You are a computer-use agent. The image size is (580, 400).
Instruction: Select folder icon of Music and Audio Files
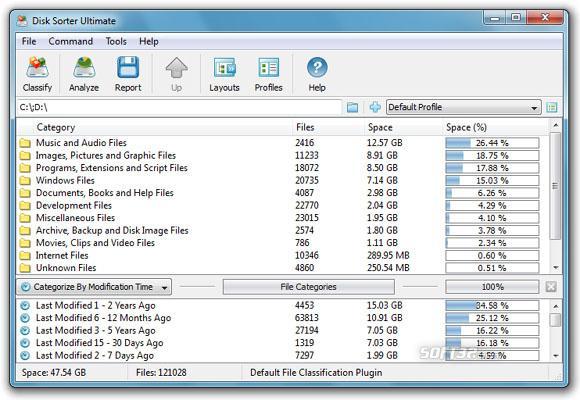pyautogui.click(x=25, y=143)
